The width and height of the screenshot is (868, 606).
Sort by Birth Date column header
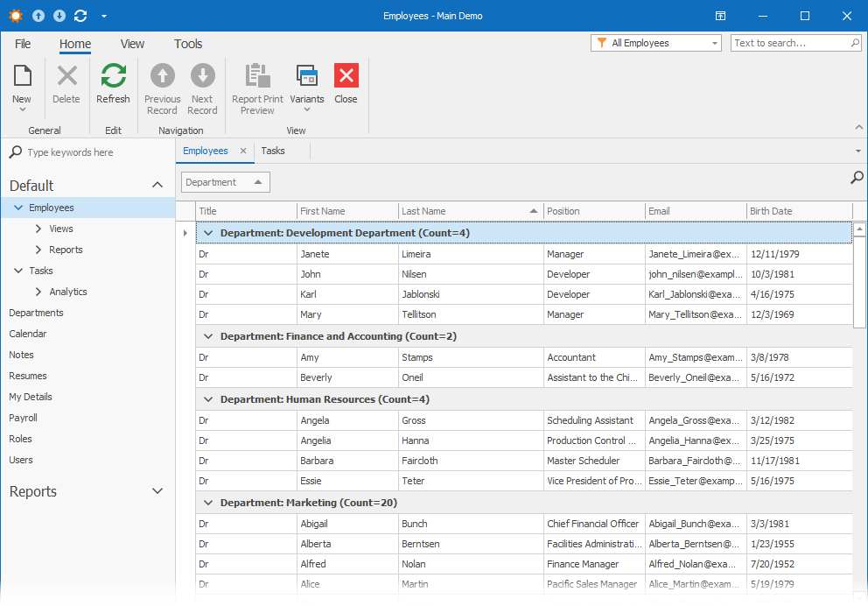800,211
